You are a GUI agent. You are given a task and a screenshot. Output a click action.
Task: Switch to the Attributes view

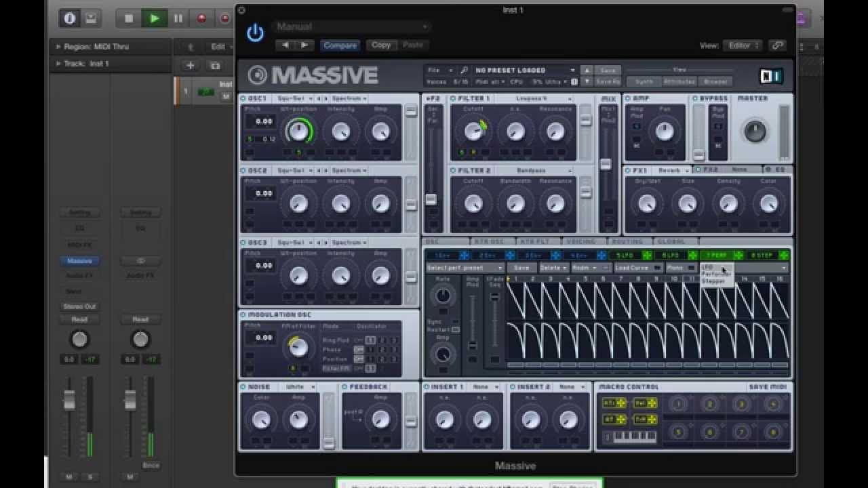(x=679, y=81)
